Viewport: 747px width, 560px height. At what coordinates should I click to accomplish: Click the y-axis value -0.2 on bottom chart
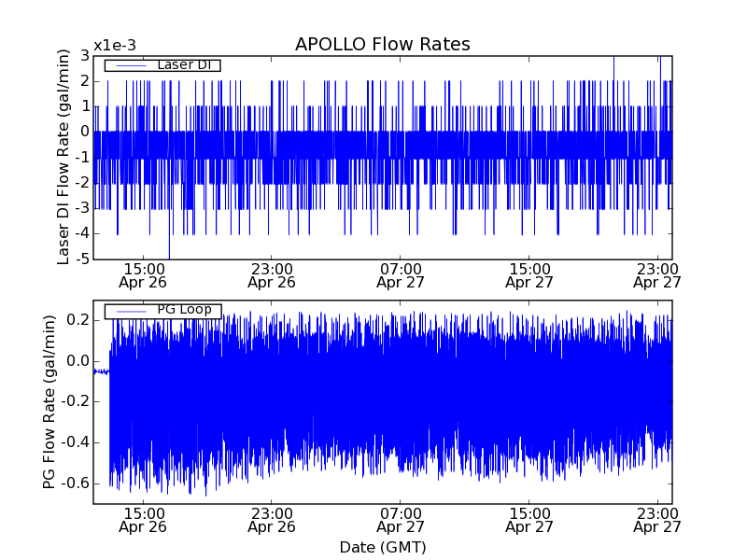pyautogui.click(x=75, y=401)
